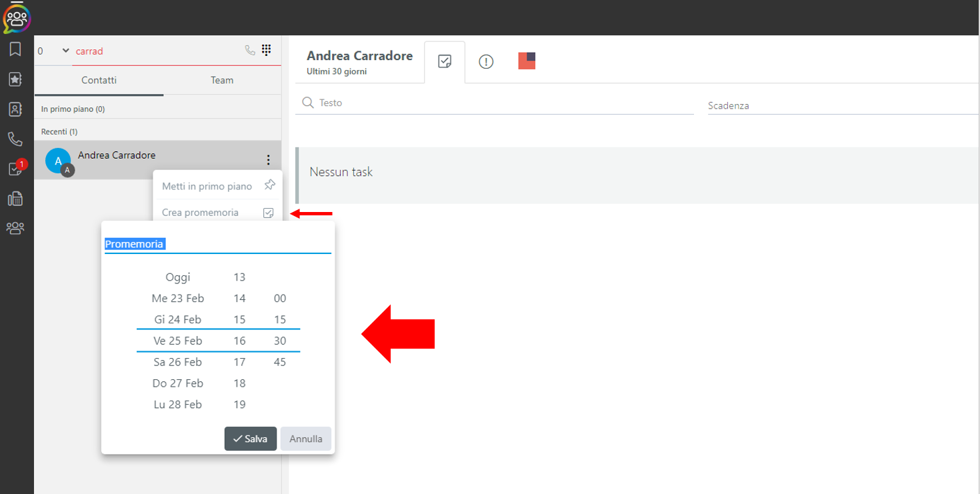
Task: Click the handset call icon in search bar
Action: click(250, 50)
